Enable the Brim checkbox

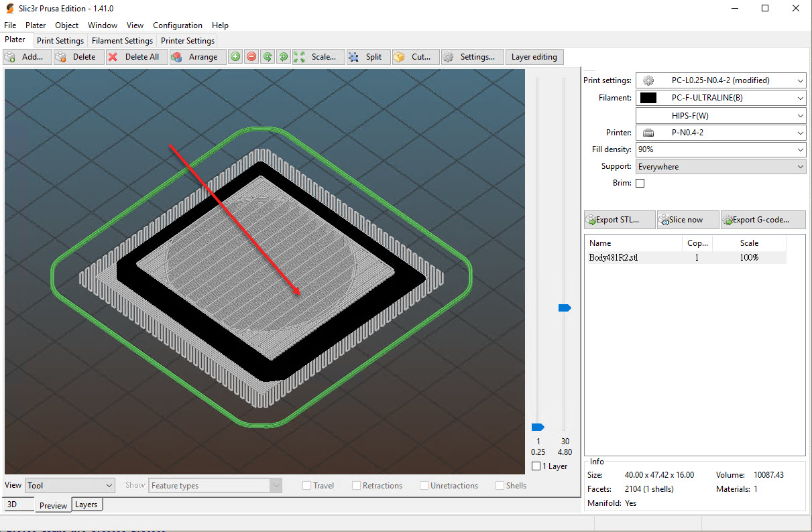coord(640,182)
